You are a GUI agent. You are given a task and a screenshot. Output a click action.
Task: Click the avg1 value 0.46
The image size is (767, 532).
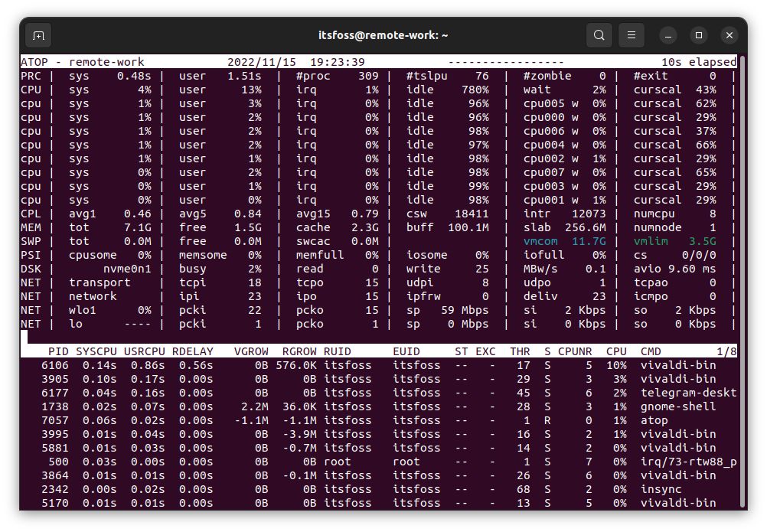click(x=138, y=214)
